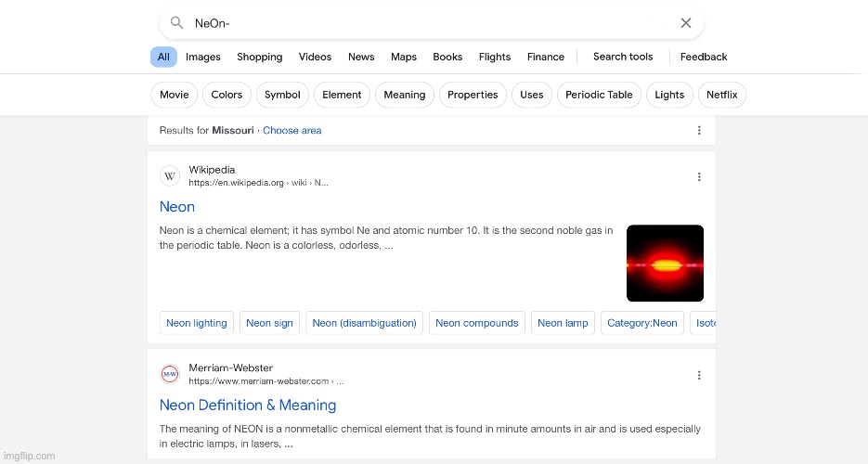Open the Search tools options

(623, 57)
